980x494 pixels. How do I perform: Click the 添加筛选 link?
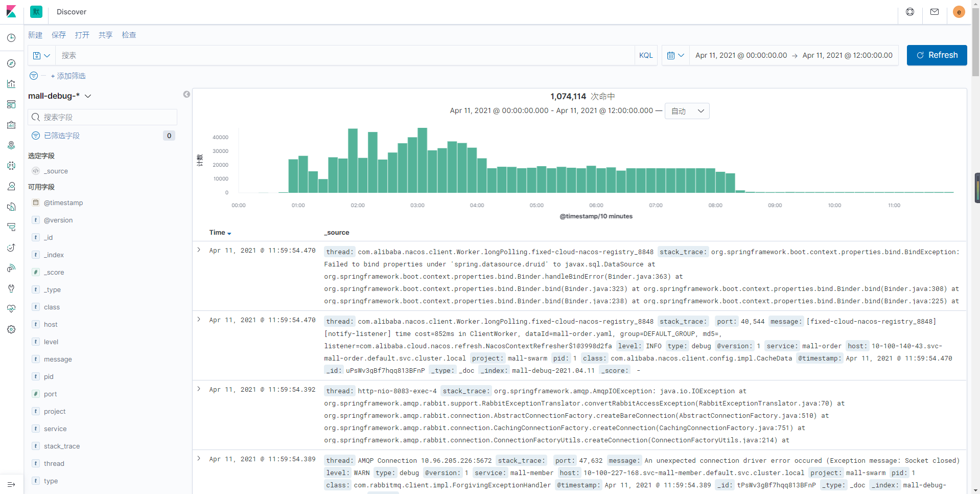(x=68, y=76)
